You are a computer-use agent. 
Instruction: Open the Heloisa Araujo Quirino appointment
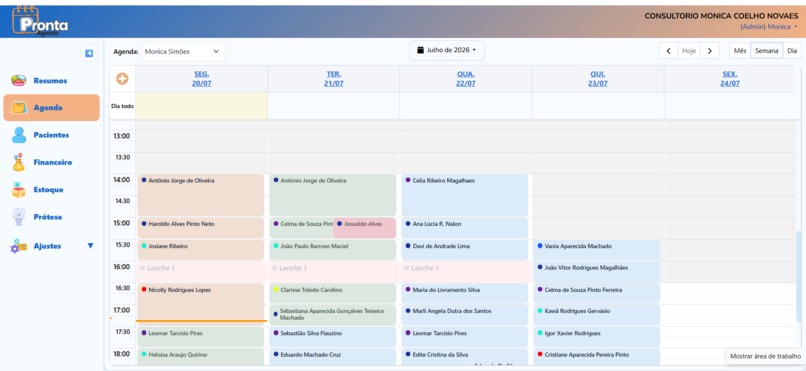pos(200,357)
